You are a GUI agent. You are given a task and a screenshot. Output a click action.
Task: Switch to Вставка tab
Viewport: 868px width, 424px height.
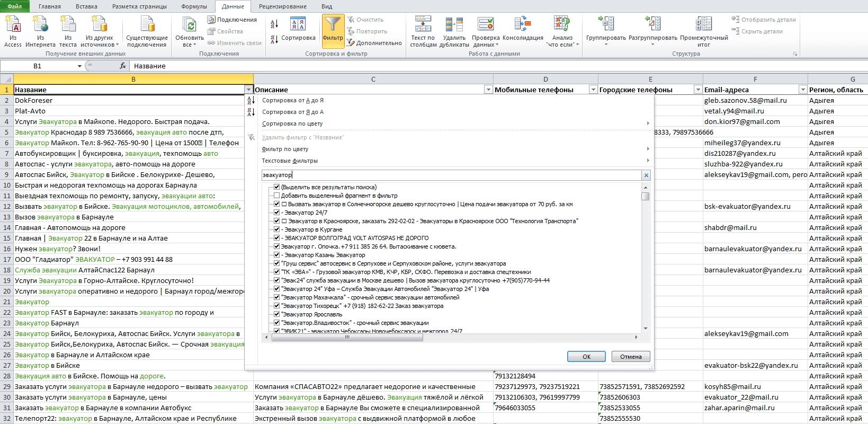coord(86,6)
